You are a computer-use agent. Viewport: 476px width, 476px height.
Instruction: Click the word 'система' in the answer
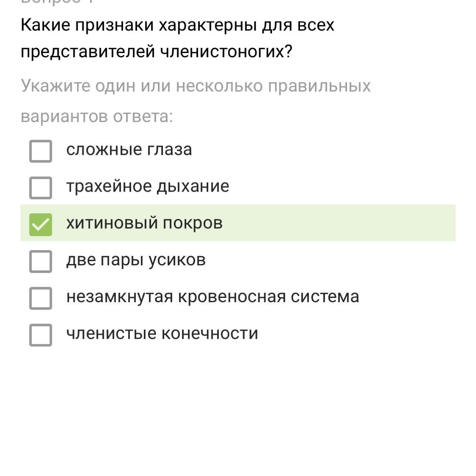click(325, 297)
